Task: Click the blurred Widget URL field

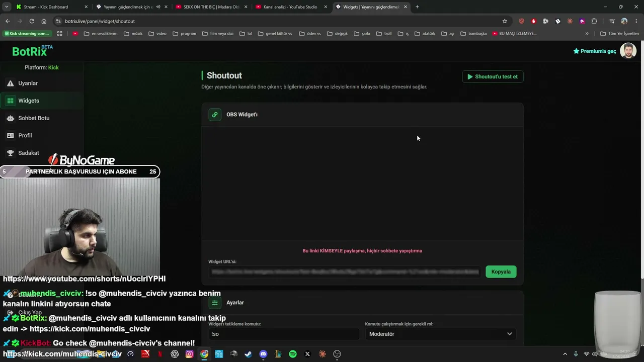Action: pyautogui.click(x=345, y=272)
